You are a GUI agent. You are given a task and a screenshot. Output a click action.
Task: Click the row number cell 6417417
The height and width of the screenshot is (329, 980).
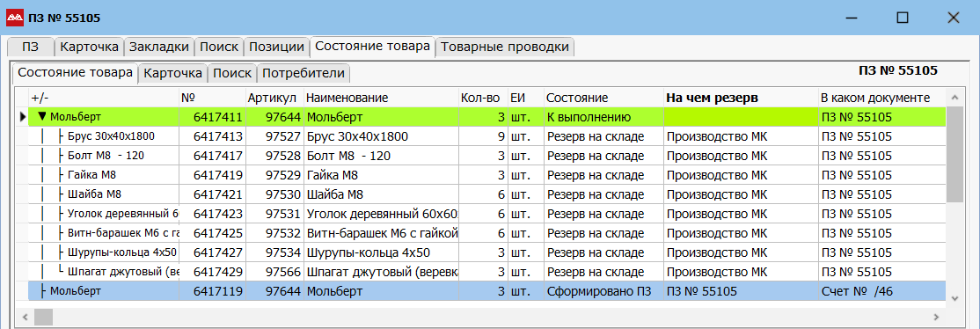coord(212,156)
